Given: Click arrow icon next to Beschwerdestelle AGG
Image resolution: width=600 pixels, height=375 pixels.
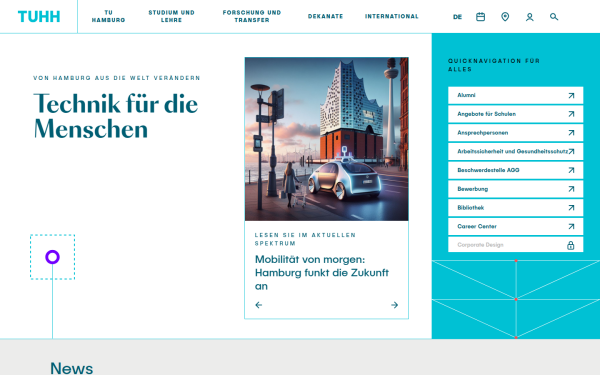Looking at the screenshot, I should tap(571, 170).
